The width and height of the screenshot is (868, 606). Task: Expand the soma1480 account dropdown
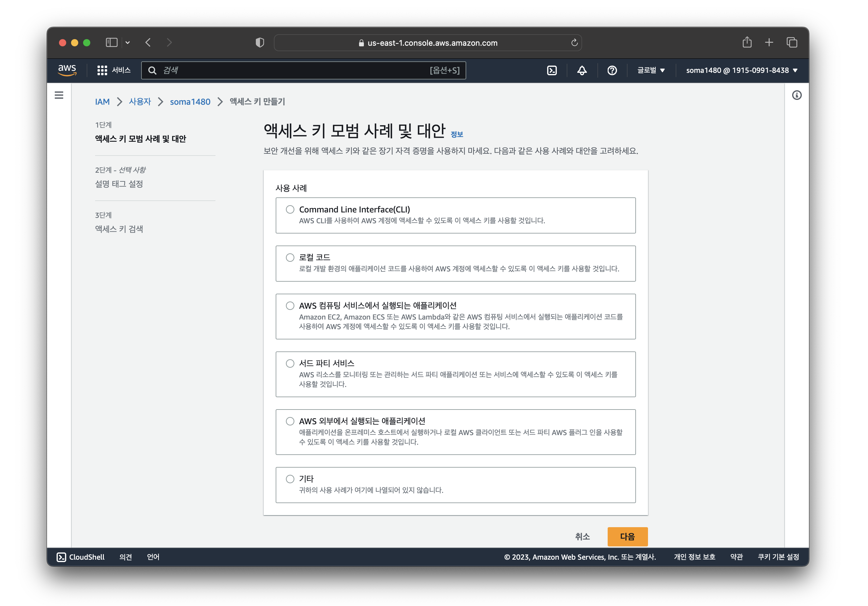pyautogui.click(x=741, y=70)
